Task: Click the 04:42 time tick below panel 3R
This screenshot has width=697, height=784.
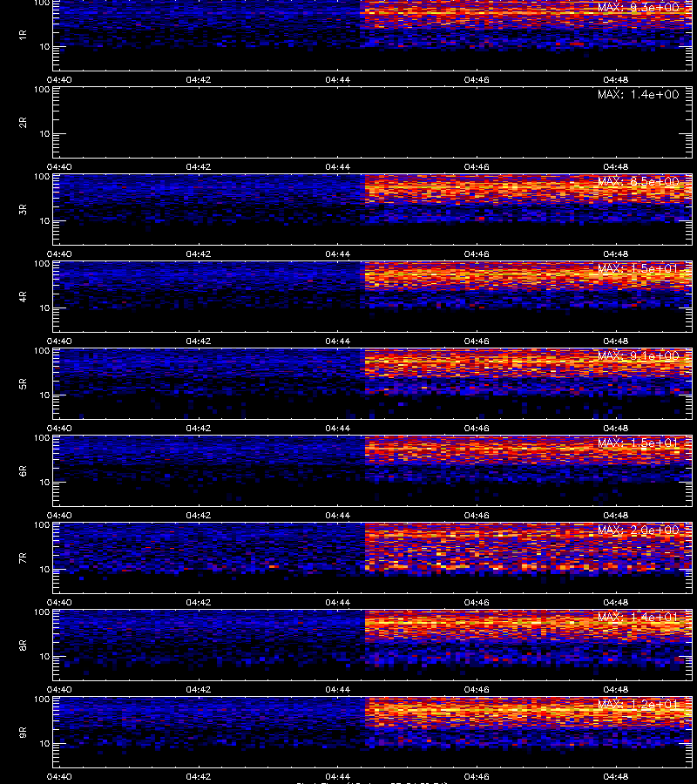Action: [x=199, y=254]
